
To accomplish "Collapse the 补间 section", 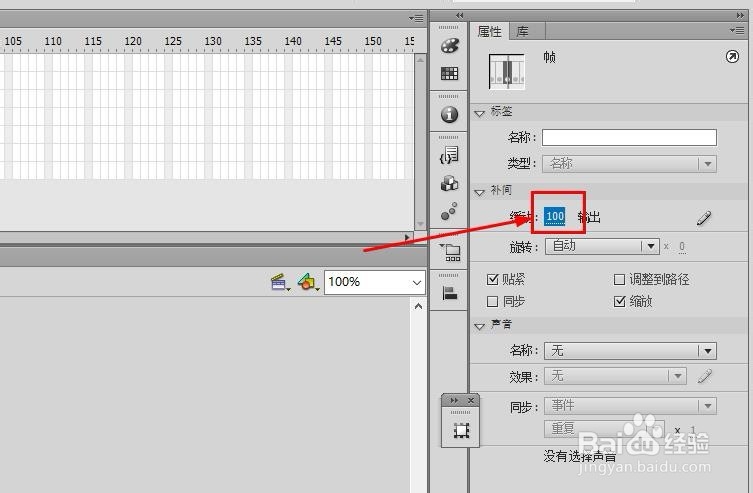I will pyautogui.click(x=479, y=192).
